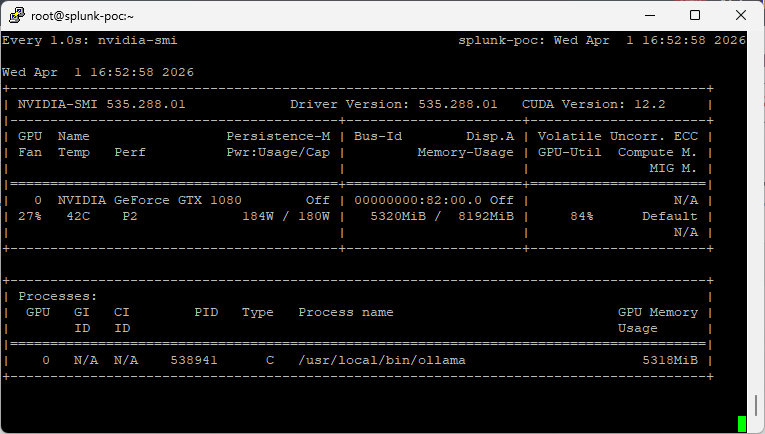Click the fan speed value '27%'
This screenshot has width=765, height=434.
(30, 216)
